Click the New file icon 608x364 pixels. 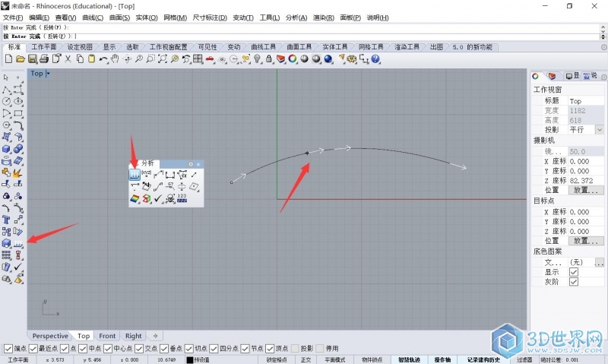8,59
